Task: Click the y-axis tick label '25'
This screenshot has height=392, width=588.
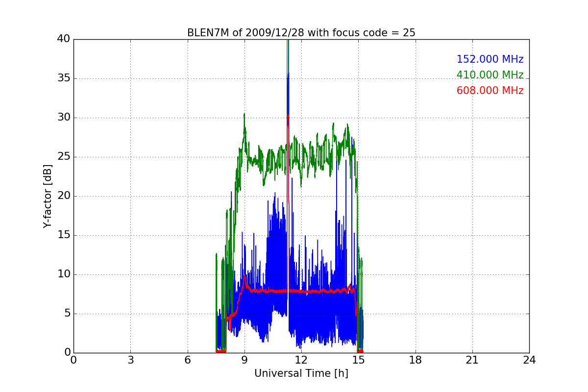Action: pos(63,157)
